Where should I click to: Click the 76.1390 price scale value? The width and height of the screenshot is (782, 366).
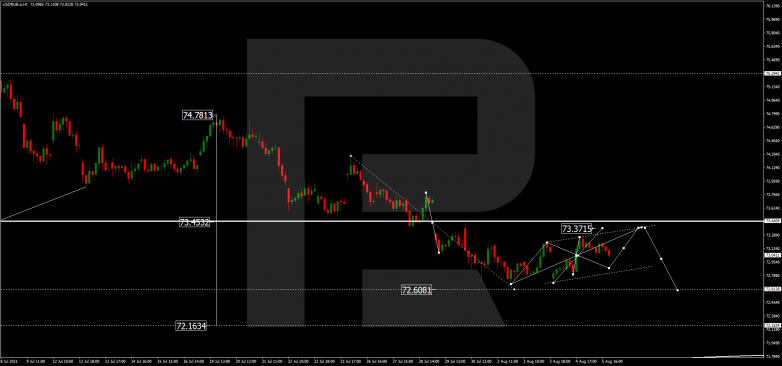pyautogui.click(x=772, y=6)
